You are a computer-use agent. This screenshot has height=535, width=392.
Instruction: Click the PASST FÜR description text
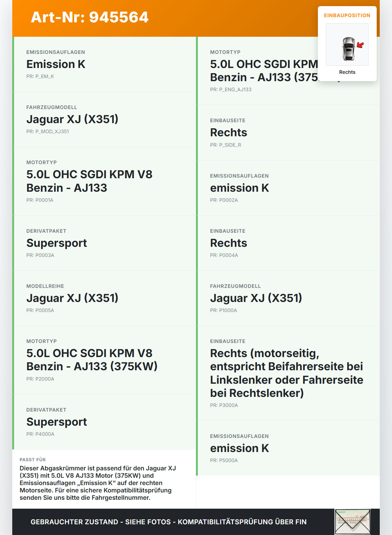point(98,483)
